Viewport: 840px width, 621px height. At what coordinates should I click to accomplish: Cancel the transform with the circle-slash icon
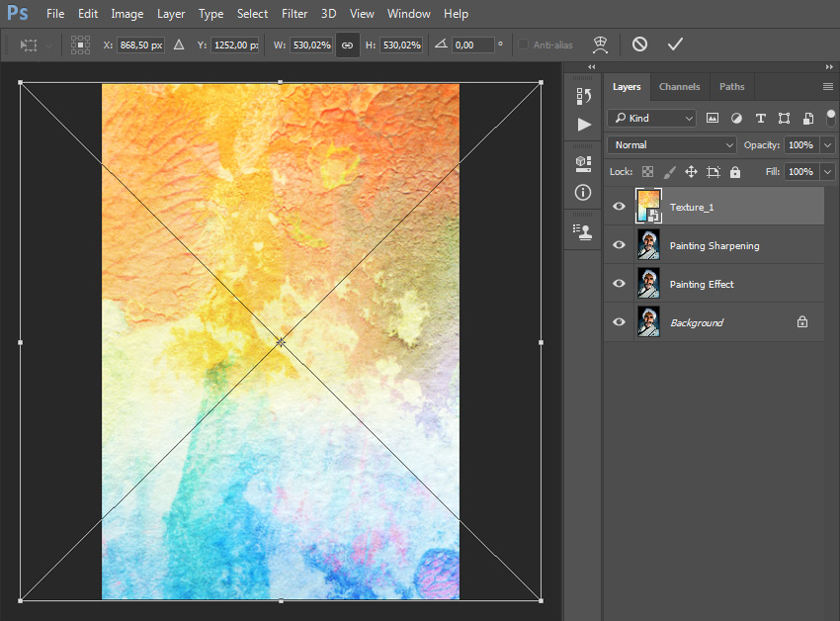639,44
